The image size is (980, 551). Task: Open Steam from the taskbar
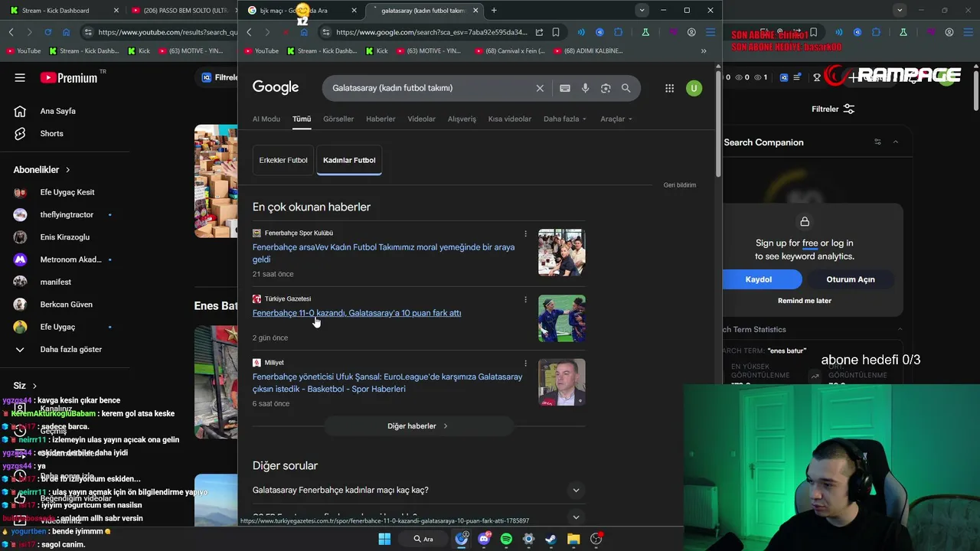550,539
